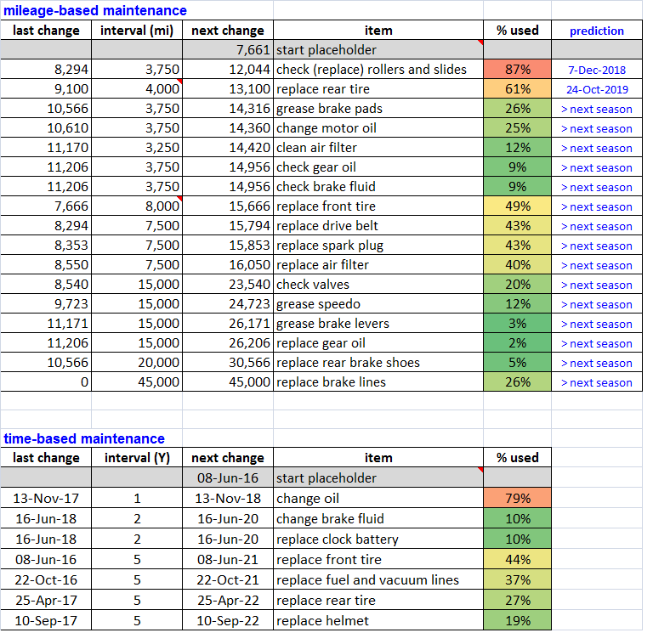The height and width of the screenshot is (644, 653).
Task: Click the 8,000 interval cell for front tire
Action: click(x=137, y=206)
